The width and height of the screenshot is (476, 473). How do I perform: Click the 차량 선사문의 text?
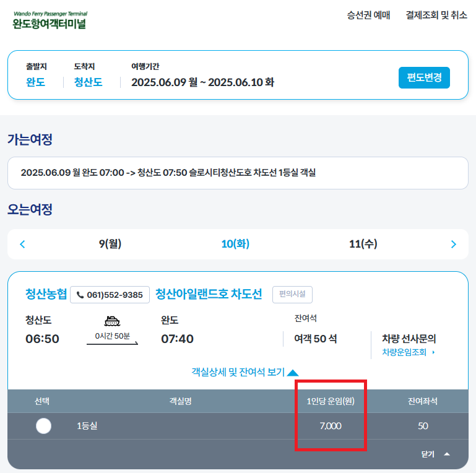(409, 338)
